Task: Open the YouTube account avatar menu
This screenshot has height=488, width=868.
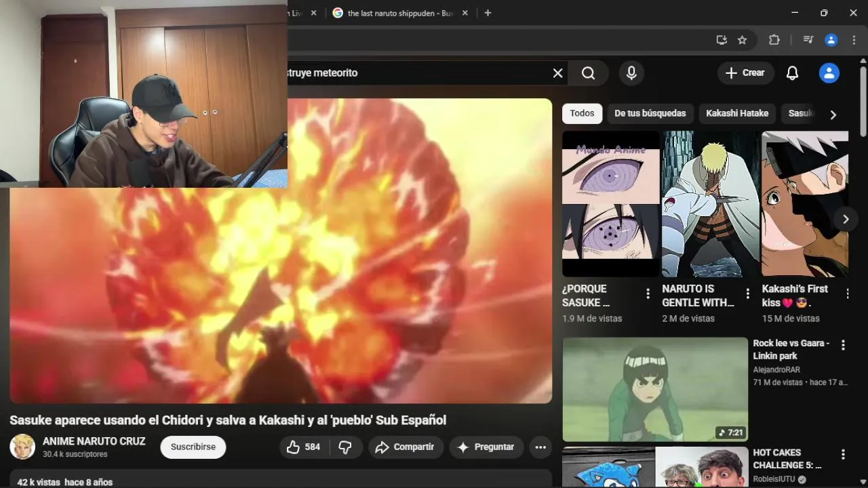Action: click(x=829, y=73)
